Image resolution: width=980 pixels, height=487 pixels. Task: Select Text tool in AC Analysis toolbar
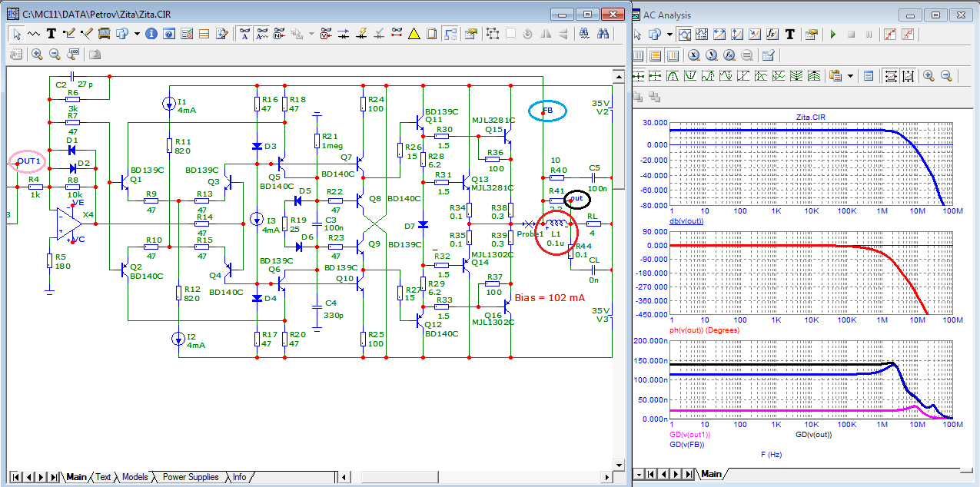point(789,35)
